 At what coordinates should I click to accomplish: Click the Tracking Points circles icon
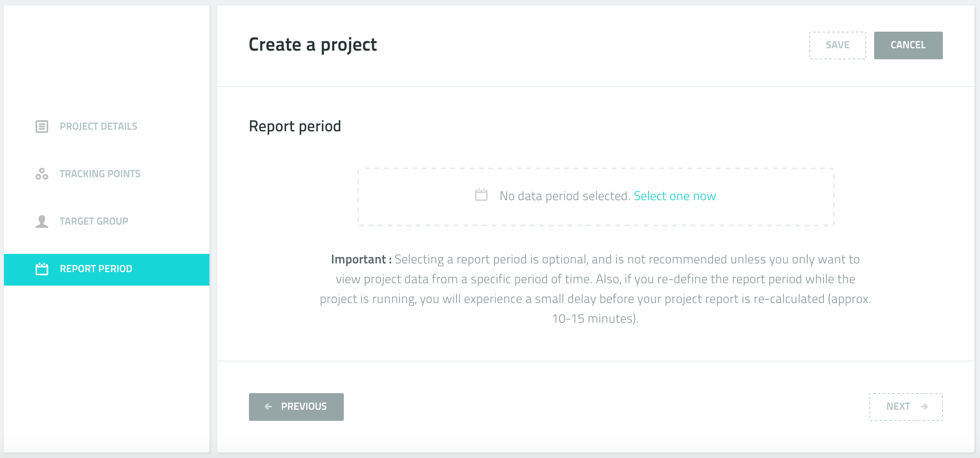[x=42, y=174]
